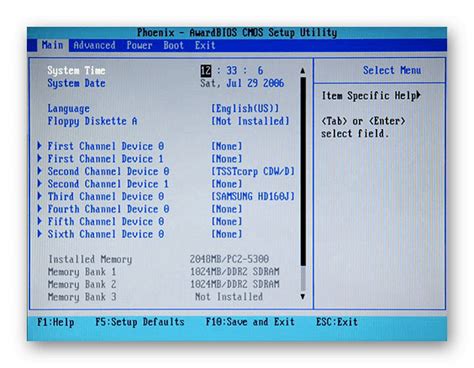This screenshot has width=474, height=368.
Task: Switch to the Power menu
Action: click(139, 45)
